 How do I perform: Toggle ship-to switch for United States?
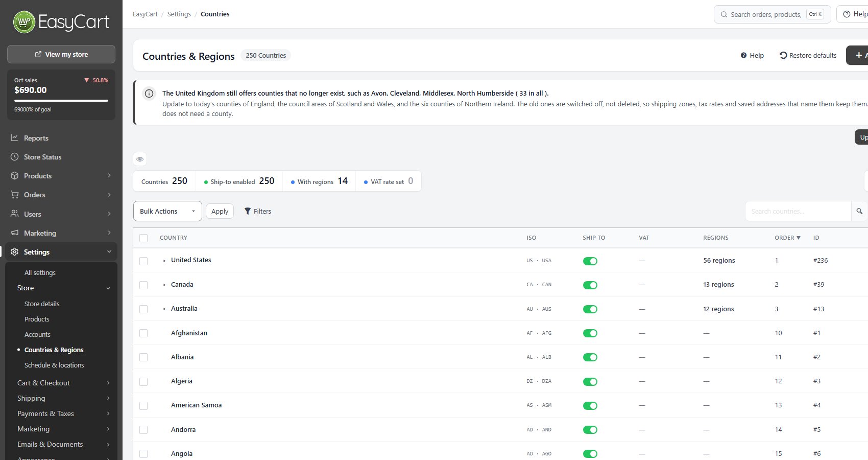coord(590,261)
